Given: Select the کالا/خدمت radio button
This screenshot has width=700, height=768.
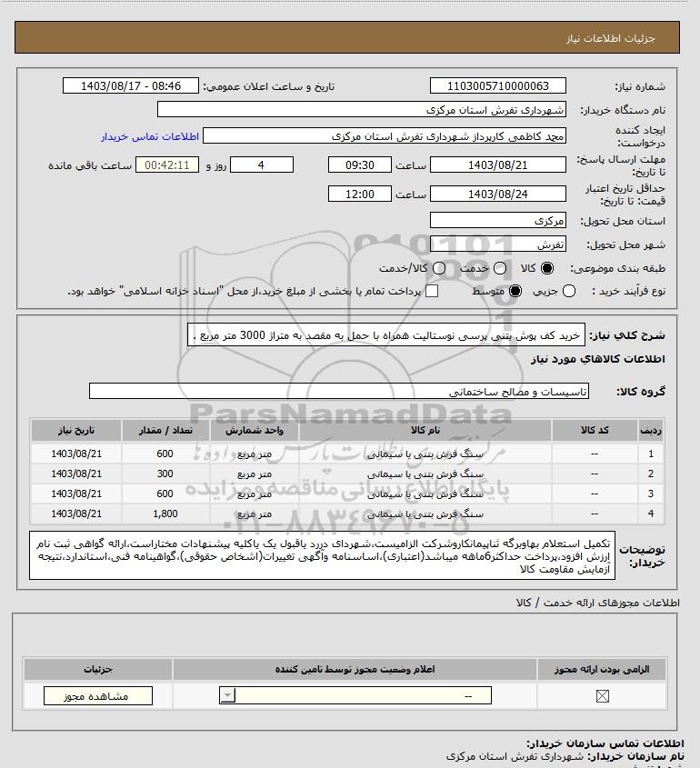Looking at the screenshot, I should (439, 268).
